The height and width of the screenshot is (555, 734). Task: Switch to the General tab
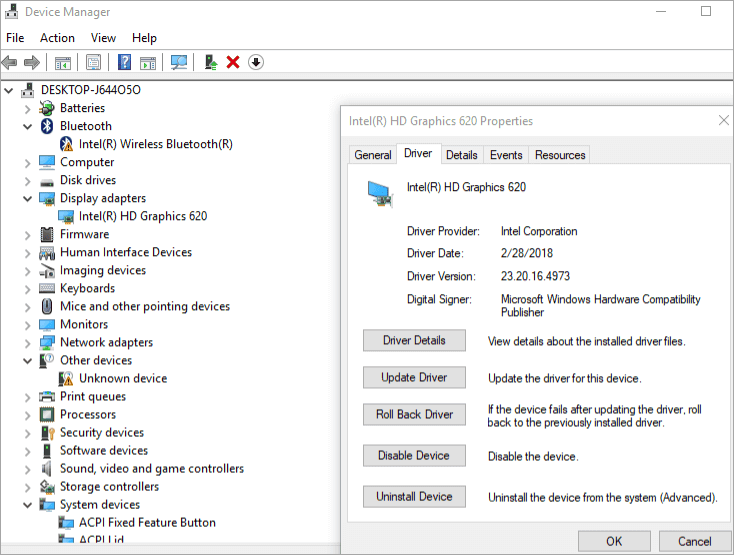373,155
